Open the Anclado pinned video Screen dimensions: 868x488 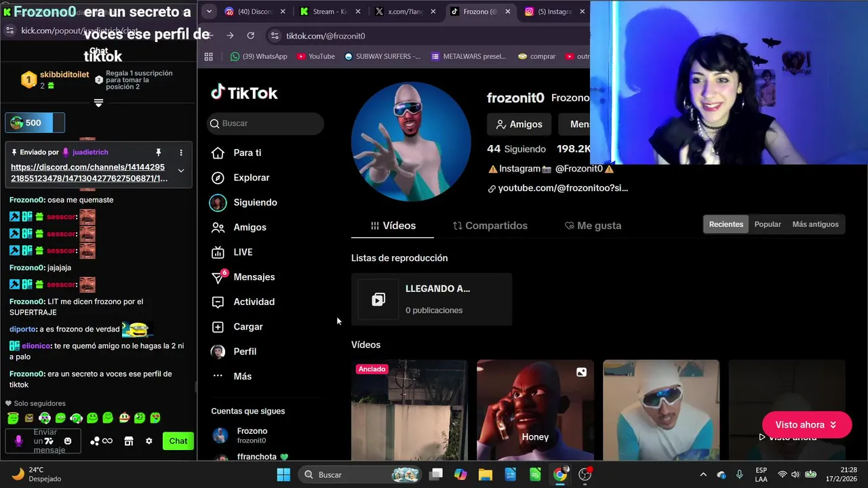pyautogui.click(x=409, y=410)
